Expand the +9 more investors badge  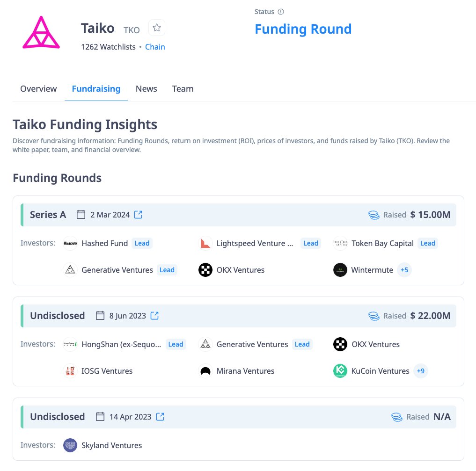pyautogui.click(x=421, y=371)
